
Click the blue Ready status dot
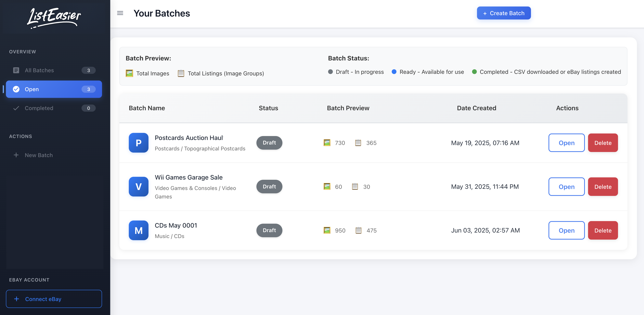pyautogui.click(x=394, y=72)
